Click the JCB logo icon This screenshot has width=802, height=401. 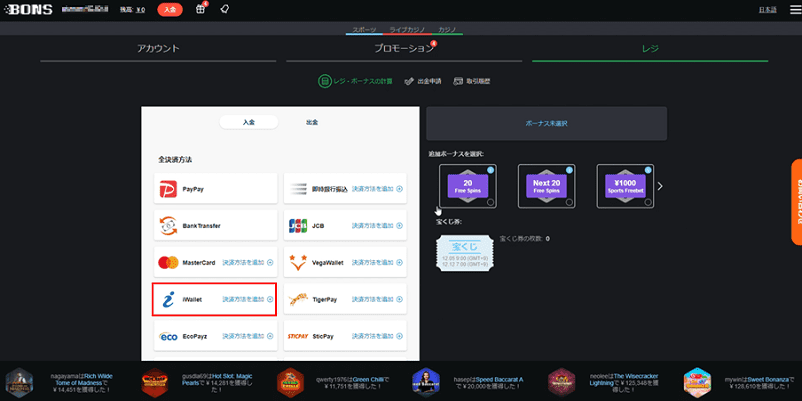298,226
